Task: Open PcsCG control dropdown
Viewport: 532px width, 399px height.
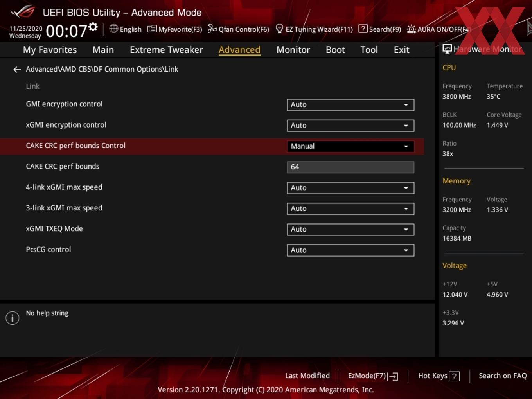Action: point(350,250)
